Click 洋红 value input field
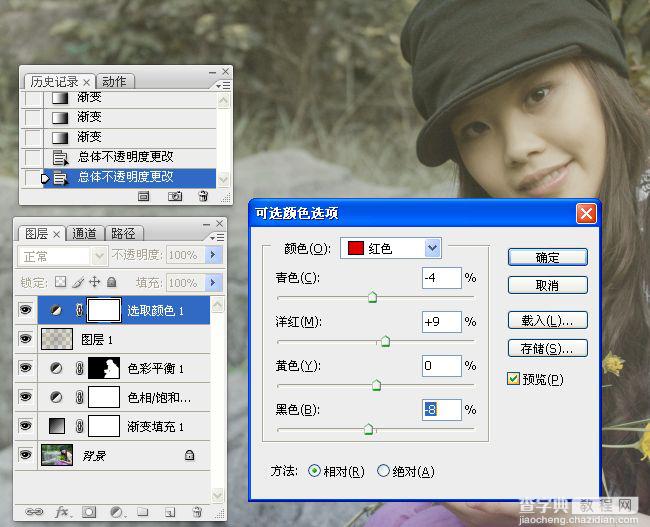Screen dimensions: 650x527 [441, 322]
